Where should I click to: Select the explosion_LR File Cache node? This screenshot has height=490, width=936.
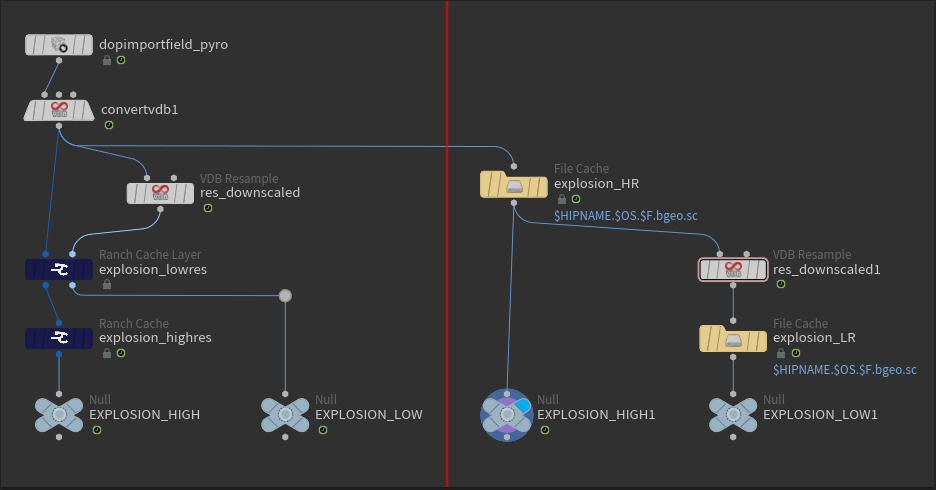pos(733,339)
